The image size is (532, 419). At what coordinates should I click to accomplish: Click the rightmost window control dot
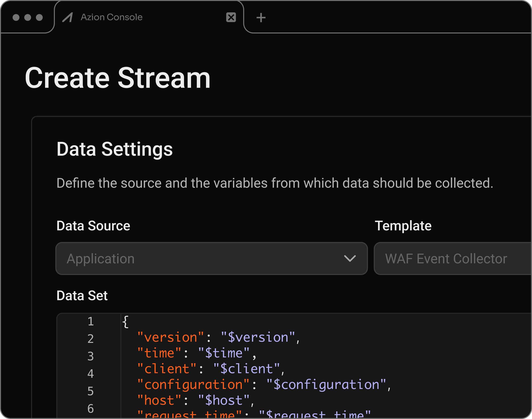coord(39,17)
